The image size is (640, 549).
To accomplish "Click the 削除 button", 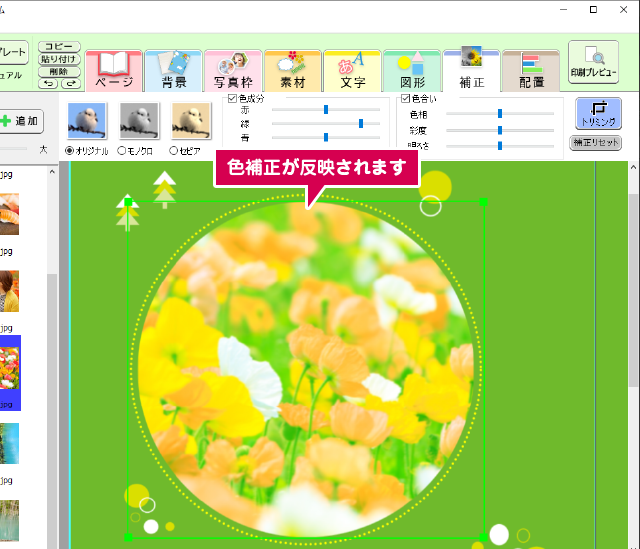I will (59, 72).
